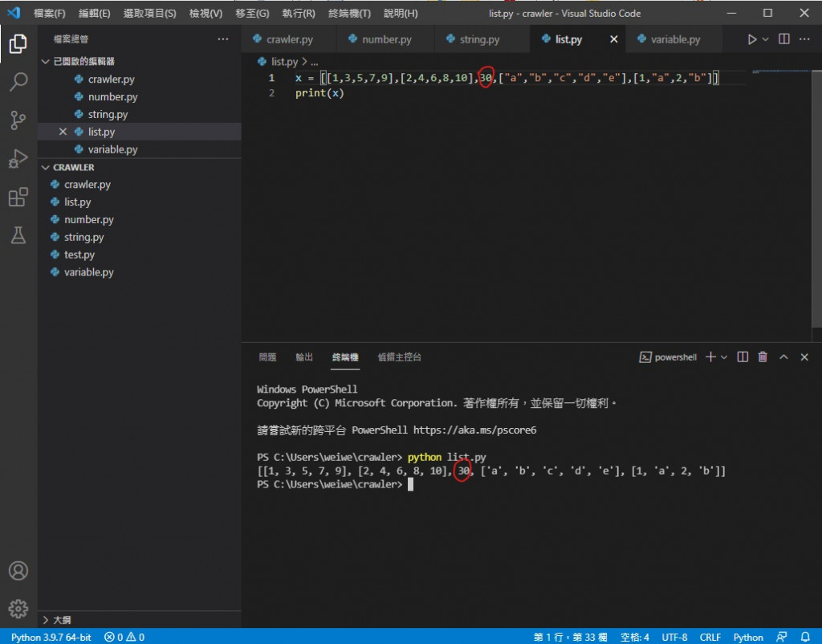Open errors and warnings count
The width and height of the screenshot is (822, 644).
coord(124,638)
